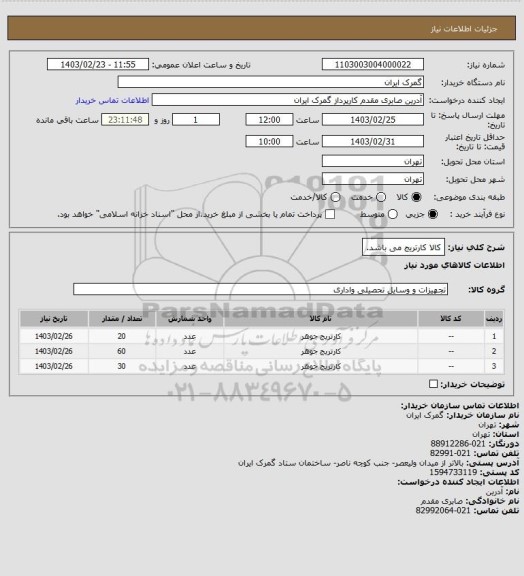Screen dimensions: 524x576
Task: Click the fax number 88912286-021
Action: click(458, 444)
